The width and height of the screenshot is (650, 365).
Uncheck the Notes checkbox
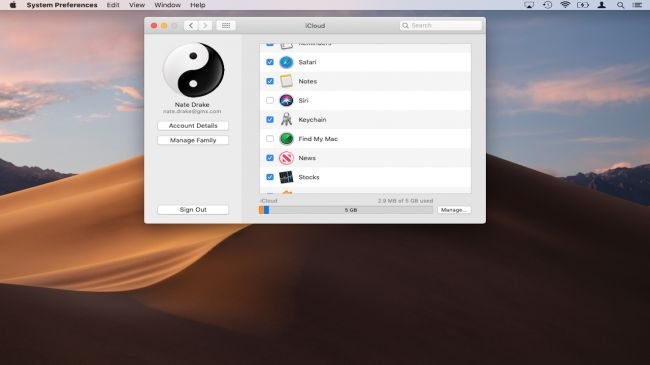click(270, 81)
